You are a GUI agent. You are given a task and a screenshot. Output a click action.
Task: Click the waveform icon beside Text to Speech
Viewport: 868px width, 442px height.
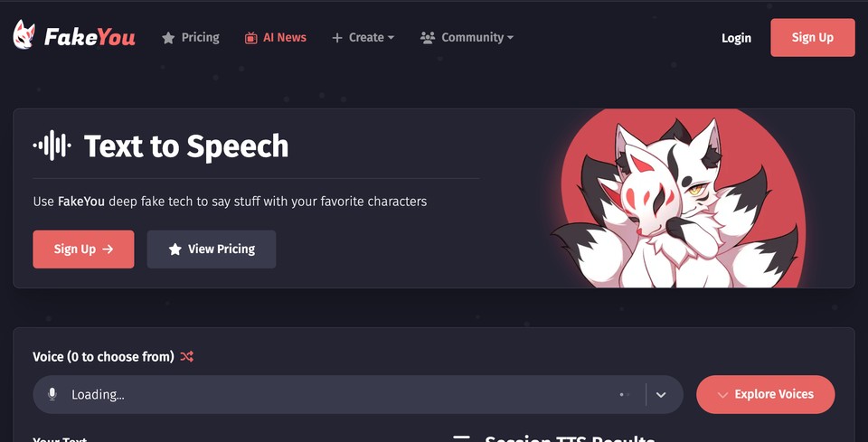[52, 146]
